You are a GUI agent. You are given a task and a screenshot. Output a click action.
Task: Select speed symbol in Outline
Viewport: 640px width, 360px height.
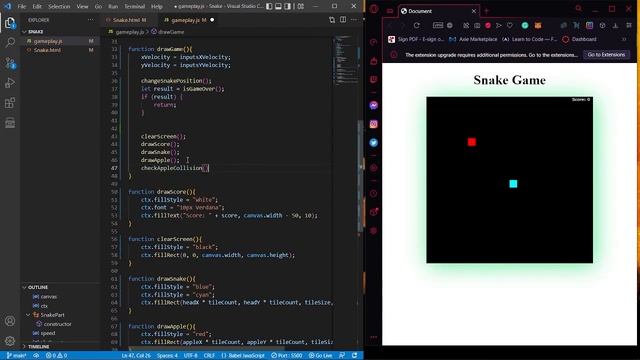coord(48,333)
